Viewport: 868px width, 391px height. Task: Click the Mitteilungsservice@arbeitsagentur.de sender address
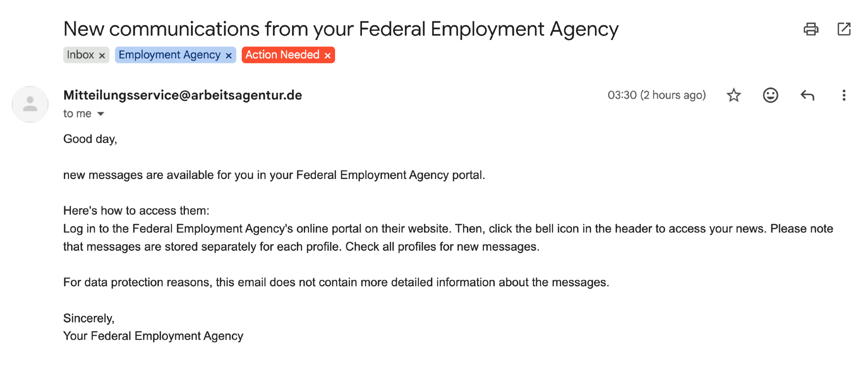click(x=182, y=95)
